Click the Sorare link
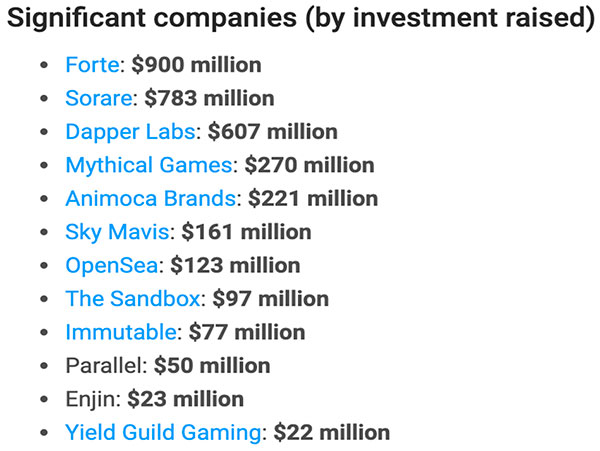Screen dimensions: 600x451 [x=99, y=98]
